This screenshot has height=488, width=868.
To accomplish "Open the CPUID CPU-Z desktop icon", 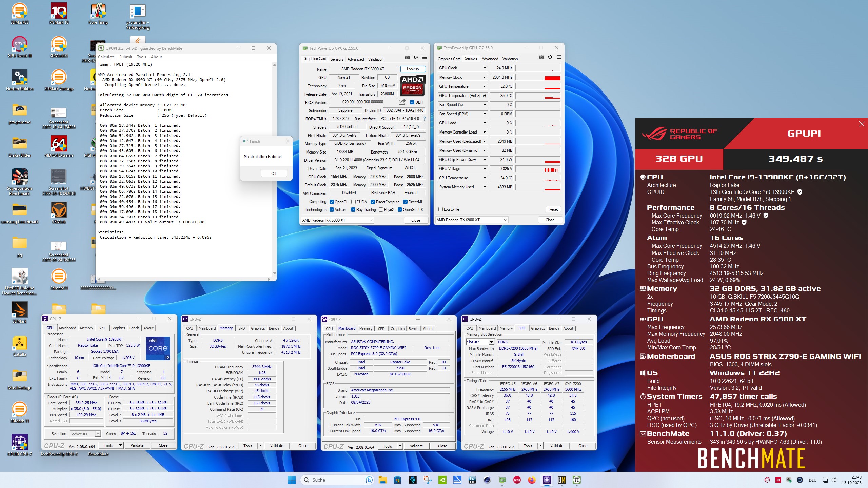I will (19, 445).
